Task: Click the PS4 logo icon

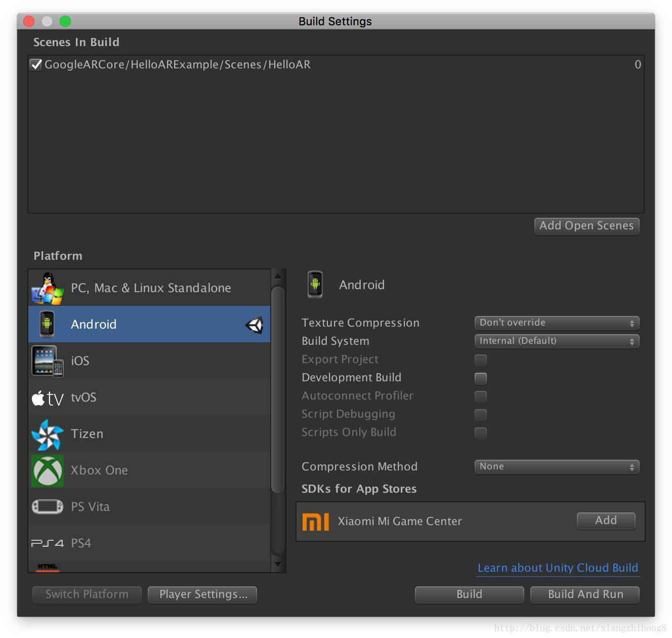Action: (48, 543)
